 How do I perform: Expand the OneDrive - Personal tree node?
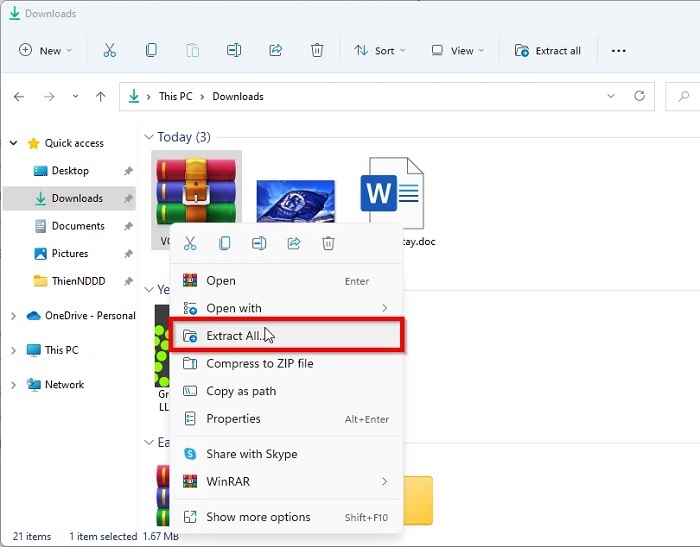coord(13,316)
